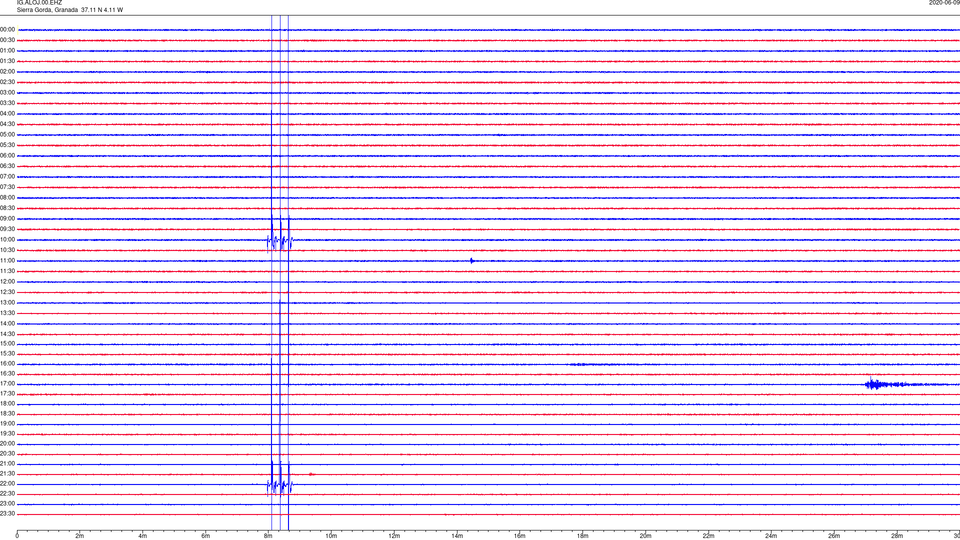Select the 10:30 time label
This screenshot has width=960, height=540.
coord(8,250)
